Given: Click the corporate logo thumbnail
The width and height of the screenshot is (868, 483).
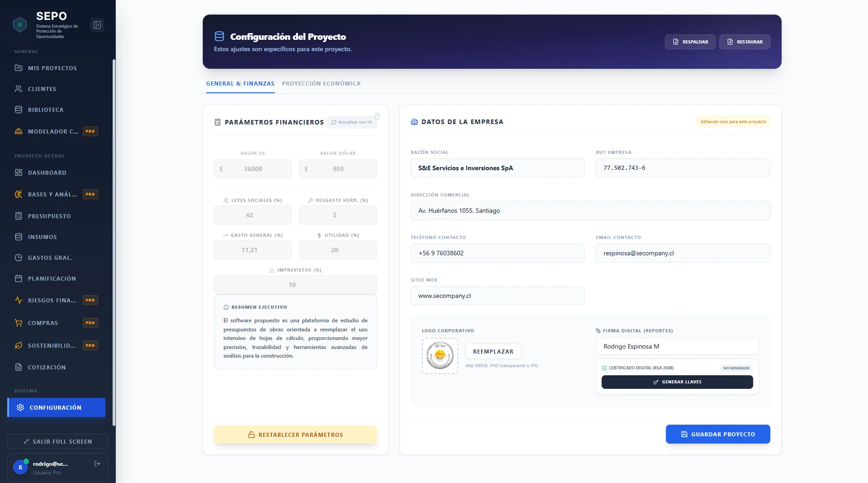Looking at the screenshot, I should 439,356.
